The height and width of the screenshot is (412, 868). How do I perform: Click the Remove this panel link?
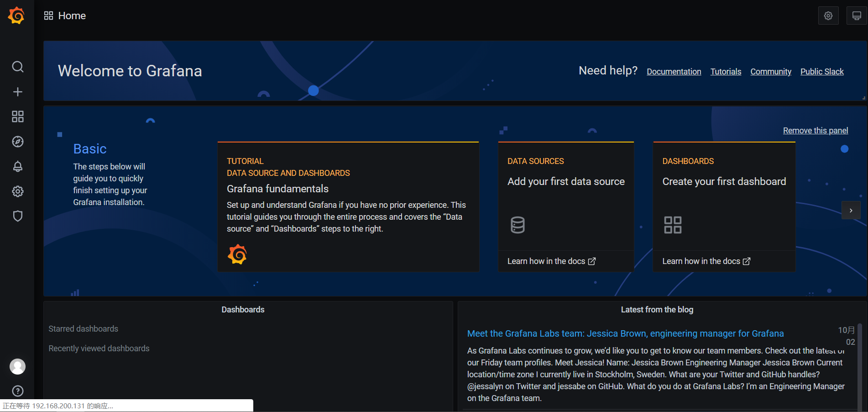tap(815, 131)
